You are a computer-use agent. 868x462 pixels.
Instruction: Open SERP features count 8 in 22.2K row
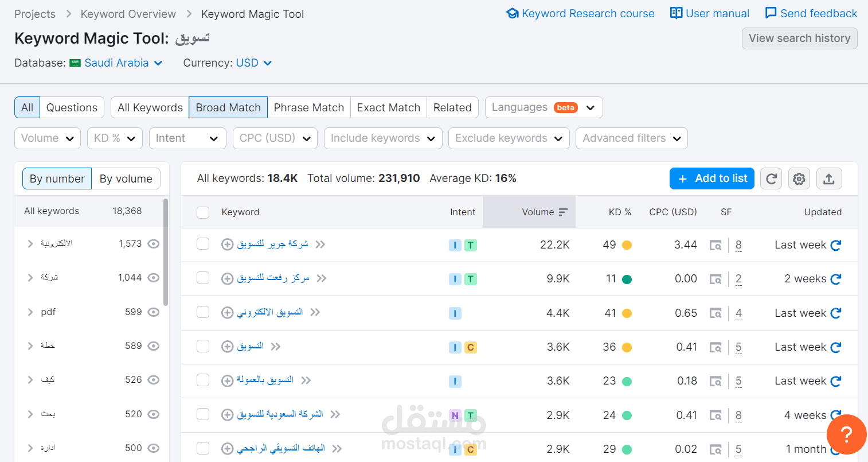pyautogui.click(x=738, y=245)
